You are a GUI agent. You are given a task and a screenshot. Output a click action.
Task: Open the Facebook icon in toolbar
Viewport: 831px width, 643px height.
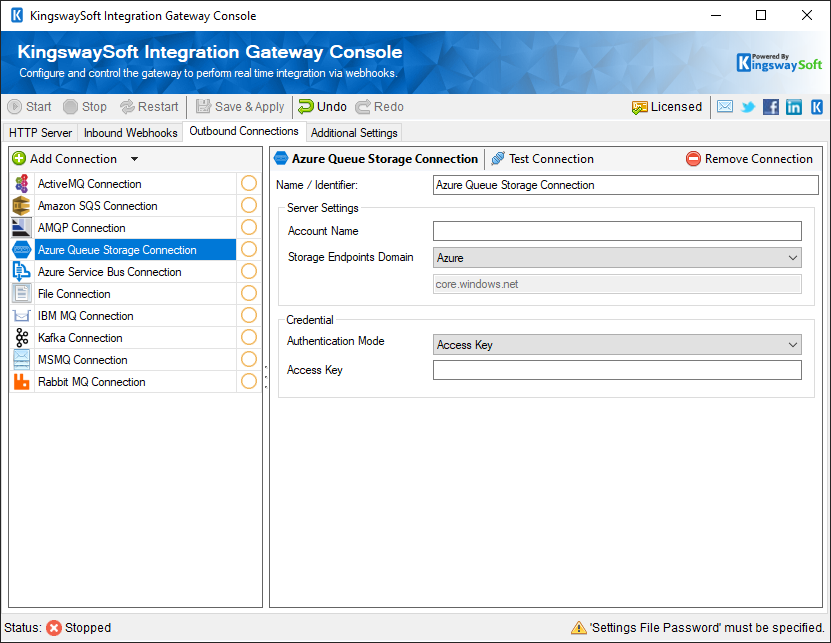[x=771, y=107]
